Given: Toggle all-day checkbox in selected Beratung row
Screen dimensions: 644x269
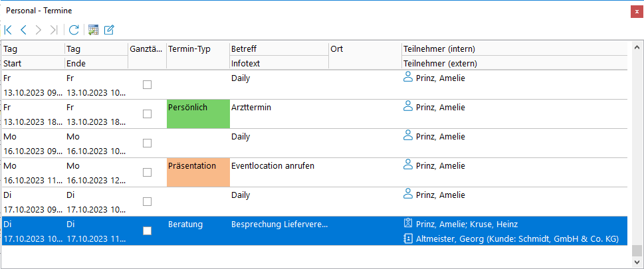Looking at the screenshot, I should click(147, 230).
